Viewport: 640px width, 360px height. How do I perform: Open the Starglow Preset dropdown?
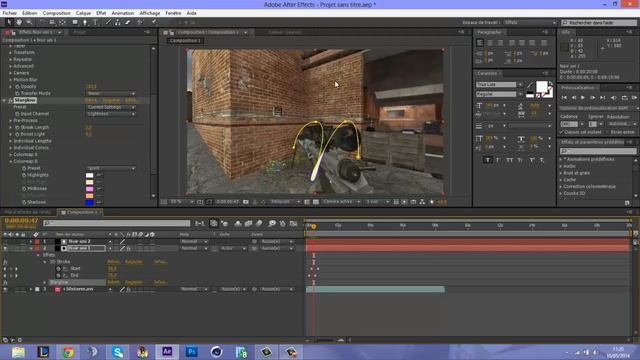111,107
